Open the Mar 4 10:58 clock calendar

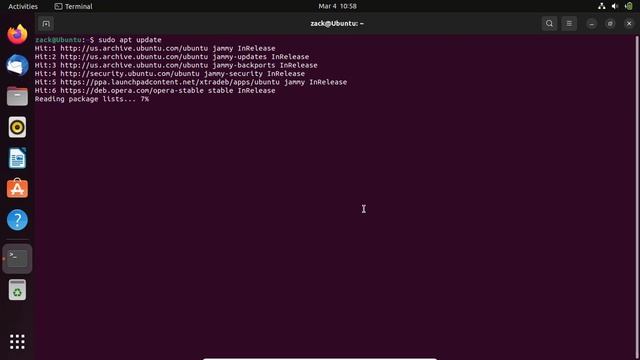[x=338, y=6]
